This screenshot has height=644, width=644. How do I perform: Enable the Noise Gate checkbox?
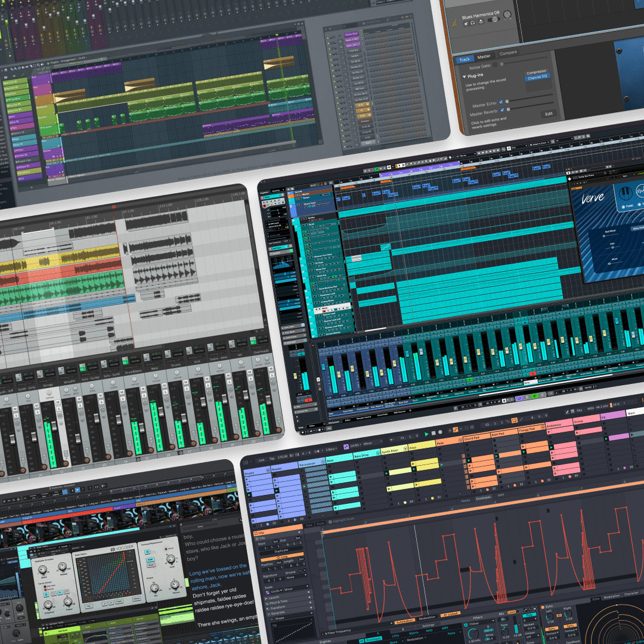pyautogui.click(x=497, y=66)
